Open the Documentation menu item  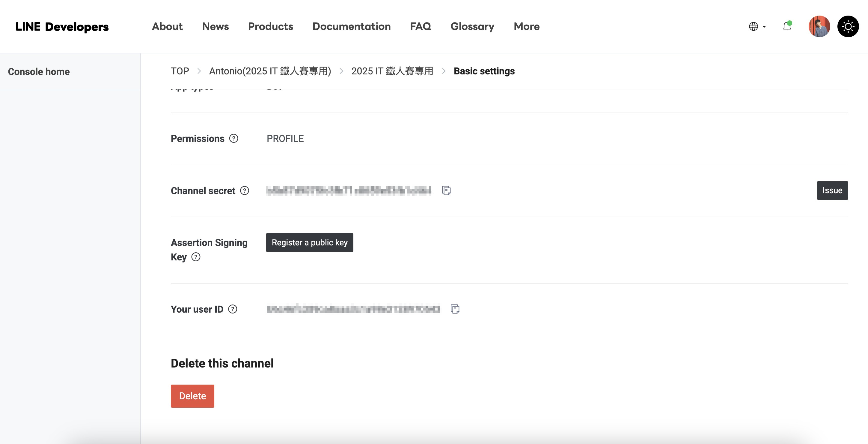352,26
